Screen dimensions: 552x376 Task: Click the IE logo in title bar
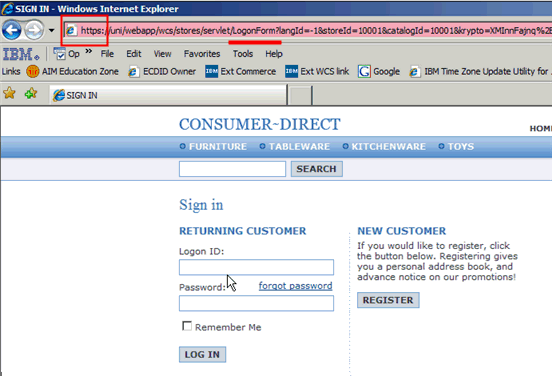tap(7, 8)
